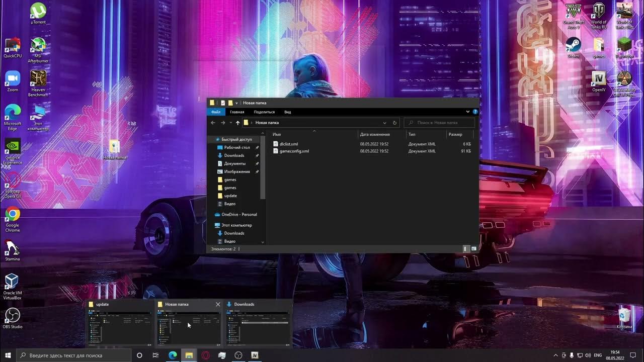The image size is (644, 362).
Task: Select the Microsoft Edge desktop icon
Action: [x=13, y=117]
